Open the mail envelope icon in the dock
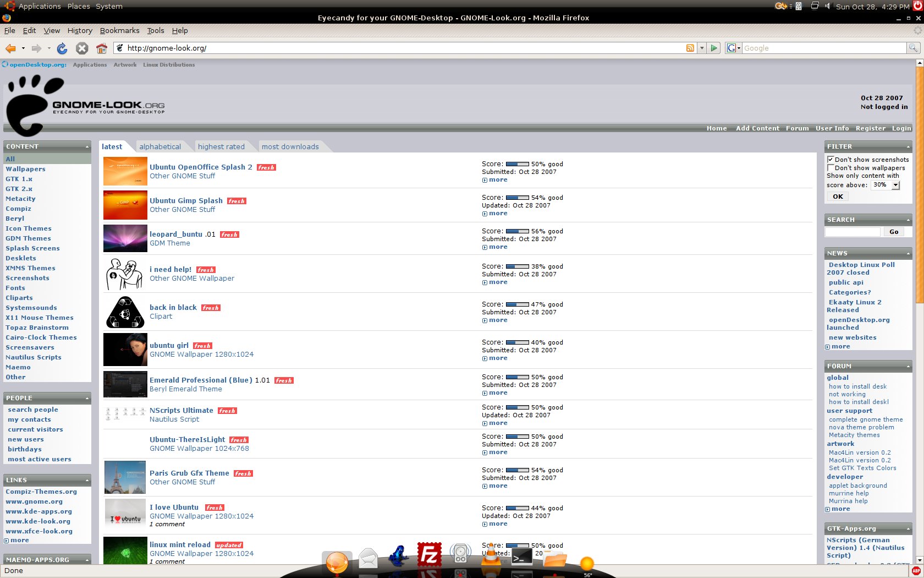924x578 pixels. pos(369,559)
